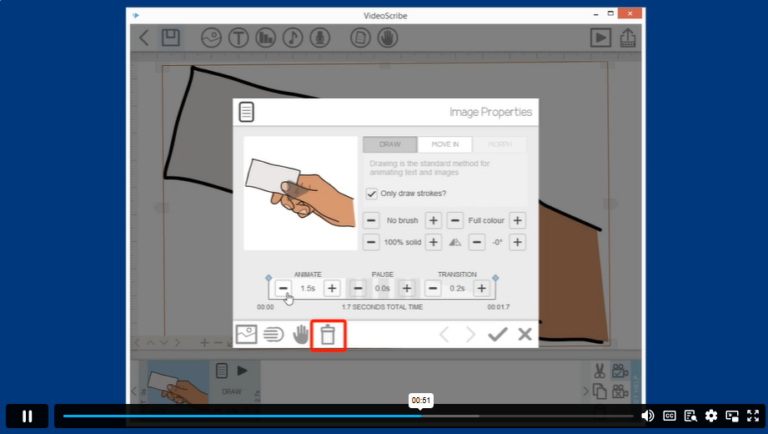The width and height of the screenshot is (768, 434).
Task: Confirm changes with the tick
Action: tap(498, 334)
